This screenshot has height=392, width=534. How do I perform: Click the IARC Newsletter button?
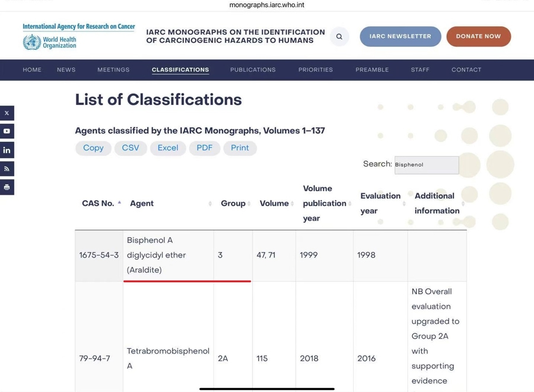pos(400,37)
